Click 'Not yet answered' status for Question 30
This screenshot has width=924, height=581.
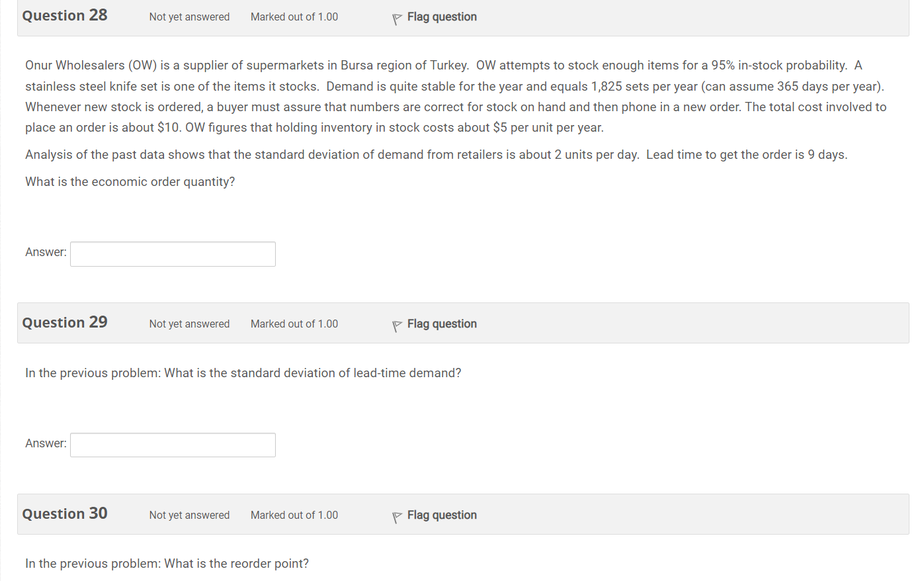tap(189, 515)
